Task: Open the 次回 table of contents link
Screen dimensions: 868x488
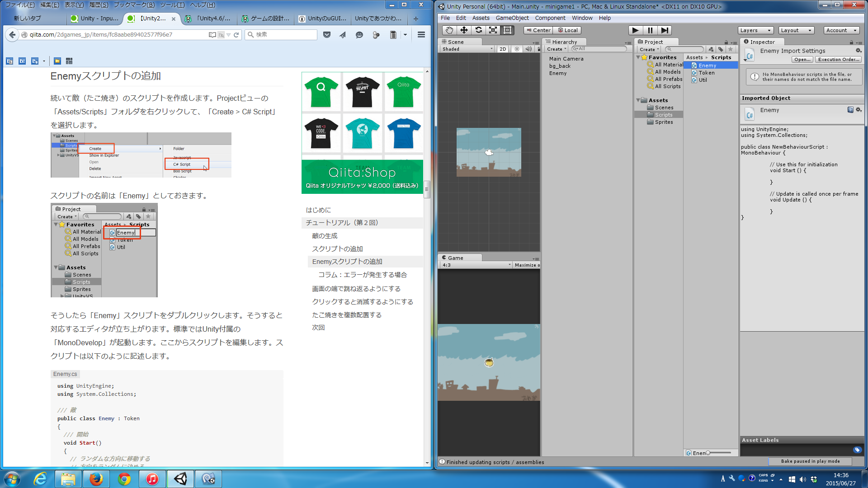Action: click(x=318, y=328)
